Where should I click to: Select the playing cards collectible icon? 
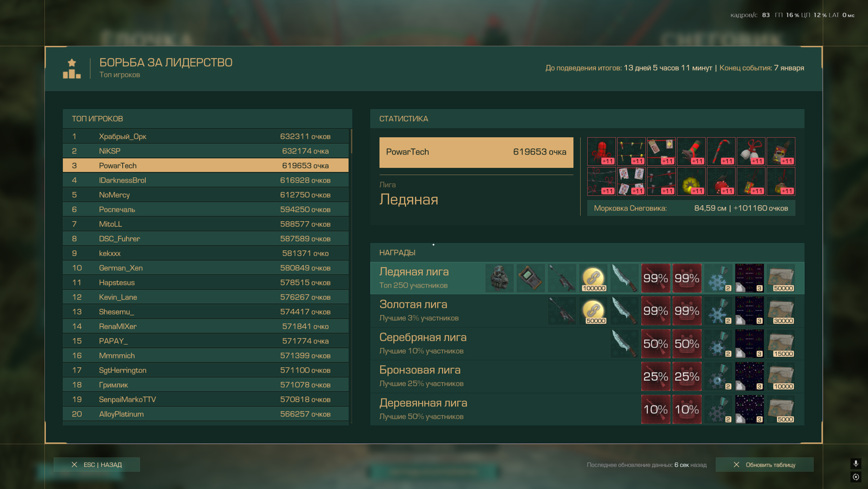(631, 181)
